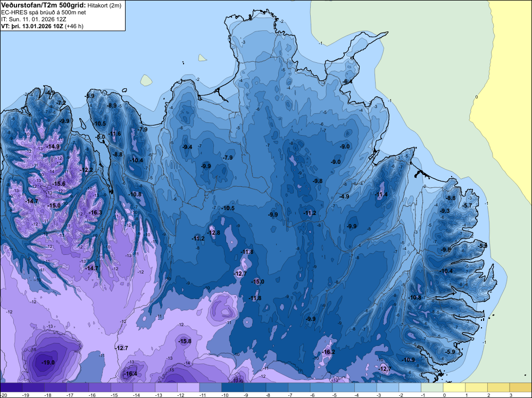Click the '-10.9' temperature label

pos(408,360)
